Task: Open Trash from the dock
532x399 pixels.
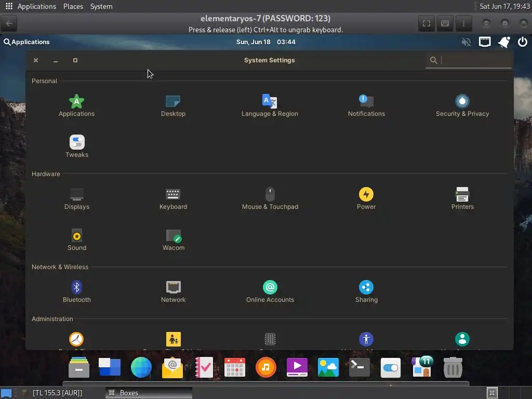Action: pos(453,367)
